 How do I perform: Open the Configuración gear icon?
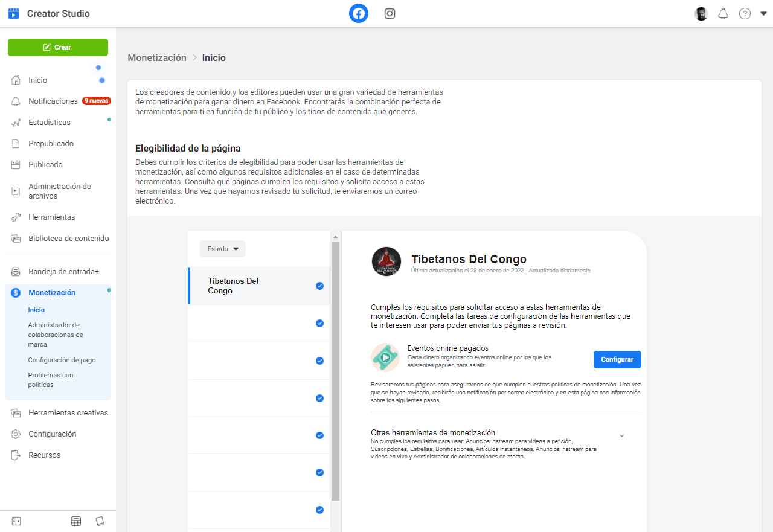16,434
